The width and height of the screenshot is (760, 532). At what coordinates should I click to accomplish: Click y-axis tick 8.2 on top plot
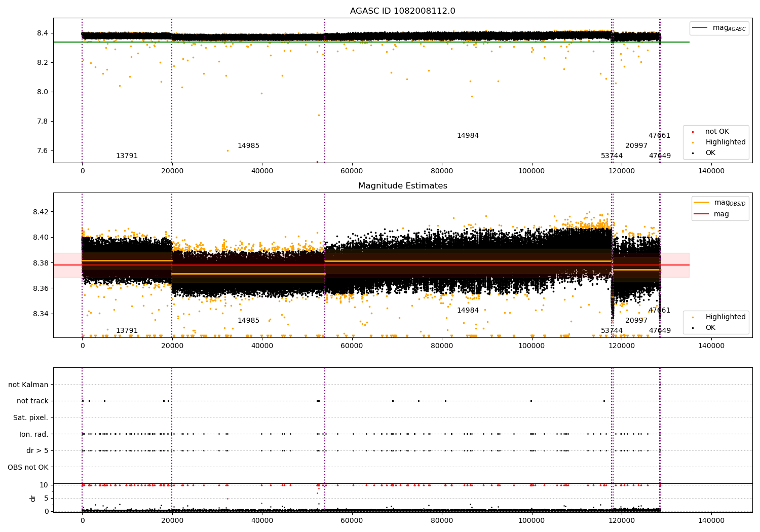(x=42, y=63)
